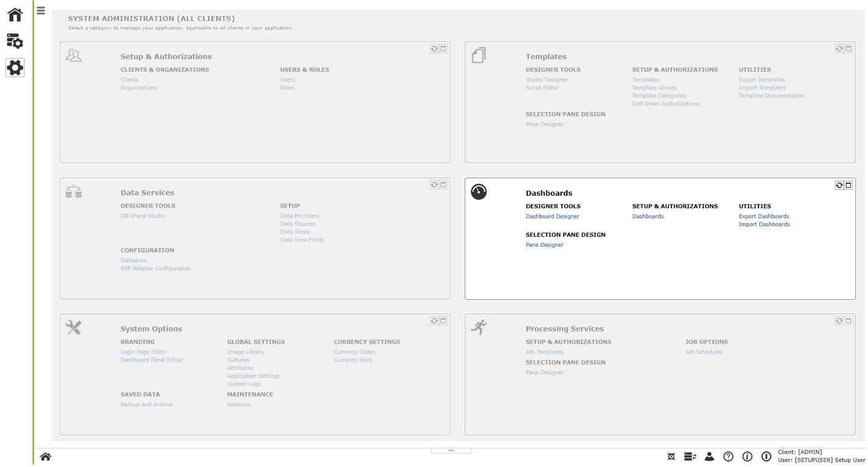868x467 pixels.
Task: Click the gauge icon of Dashboards panel
Action: coord(479,192)
